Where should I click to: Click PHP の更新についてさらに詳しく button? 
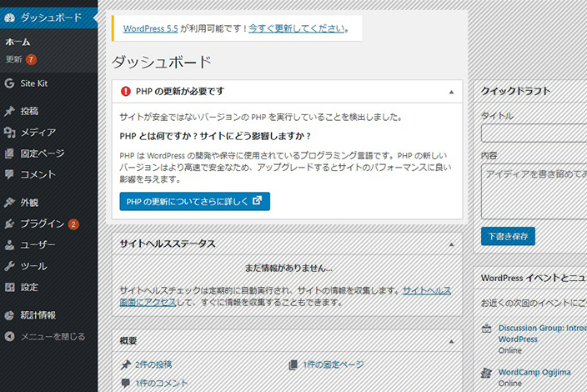pyautogui.click(x=194, y=201)
